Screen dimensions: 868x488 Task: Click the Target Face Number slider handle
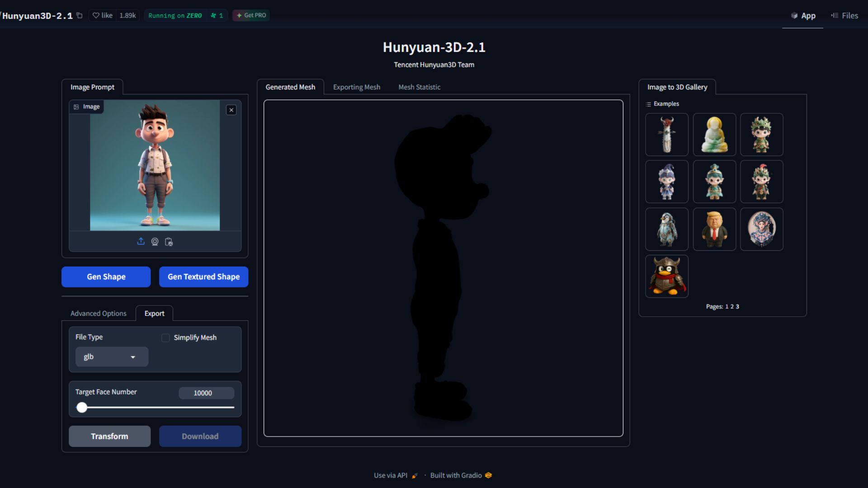tap(82, 408)
